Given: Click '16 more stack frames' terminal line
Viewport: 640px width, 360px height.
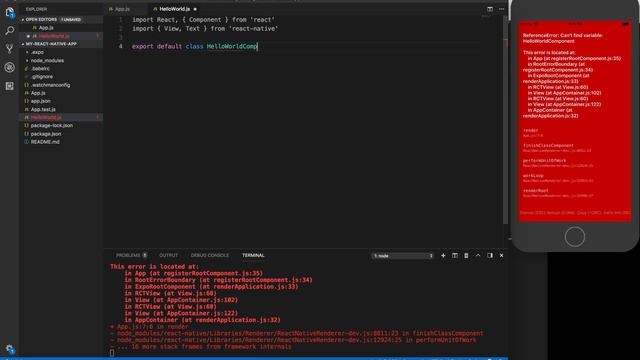Looking at the screenshot, I should coord(201,347).
